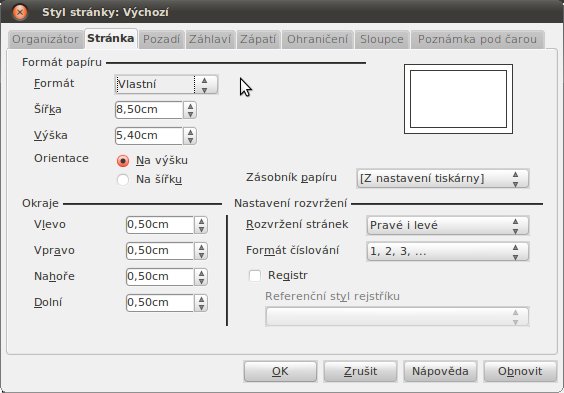Click the Šířka width input field
This screenshot has width=564, height=393.
(x=149, y=110)
